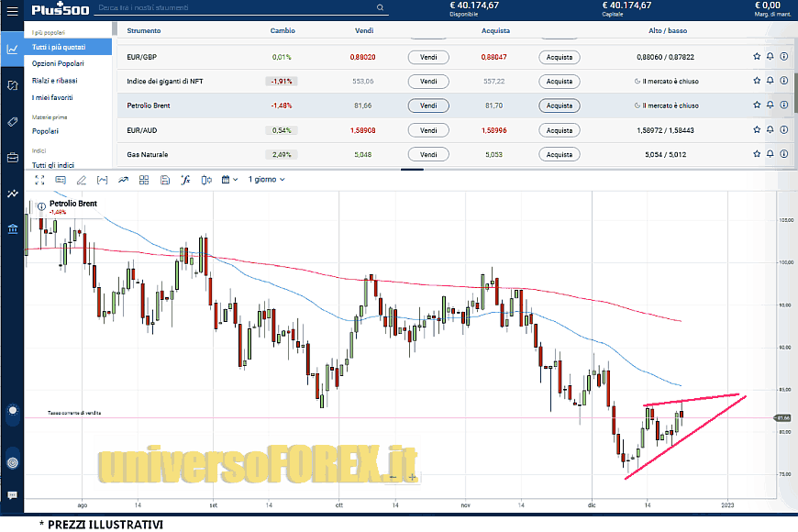This screenshot has height=532, width=798.
Task: Open the candlestick chart type selector
Action: click(x=206, y=179)
